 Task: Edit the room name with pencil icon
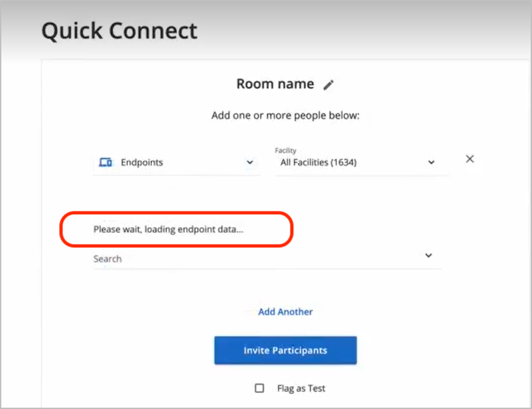pos(328,85)
